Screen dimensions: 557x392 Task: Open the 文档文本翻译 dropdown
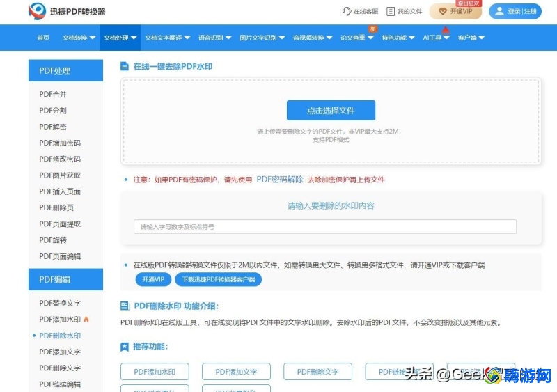(168, 38)
